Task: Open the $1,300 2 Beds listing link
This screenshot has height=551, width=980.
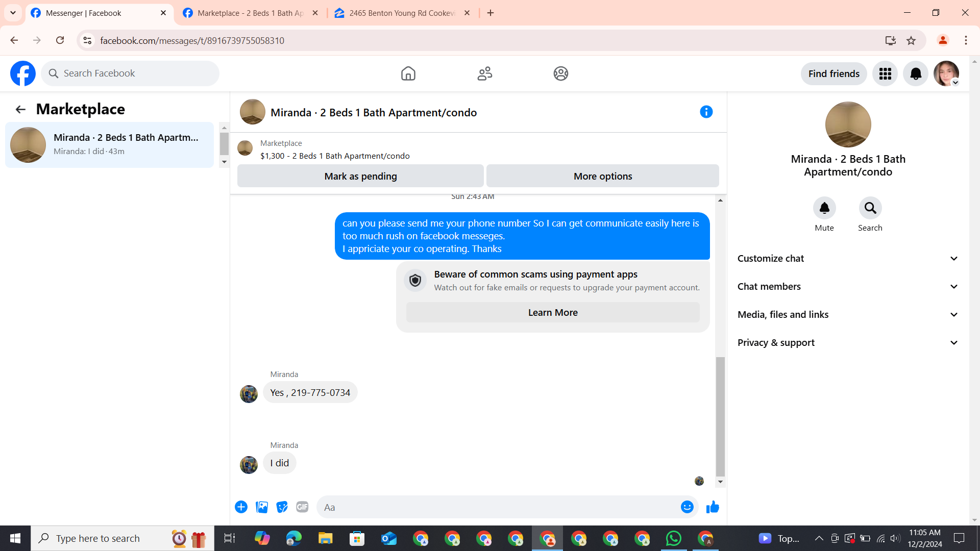Action: pos(335,156)
